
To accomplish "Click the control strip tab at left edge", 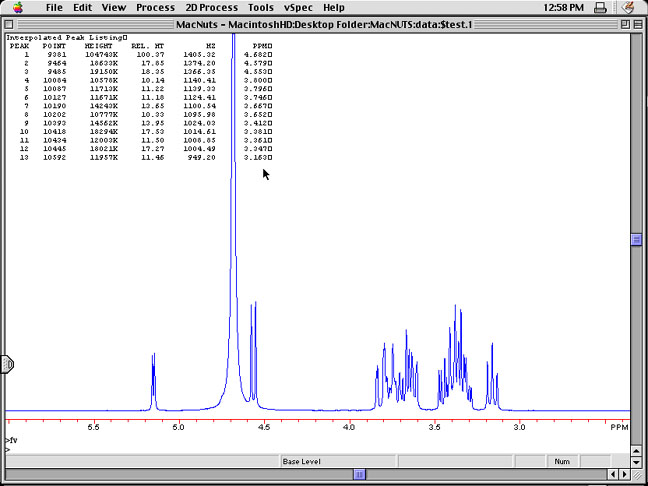I will [x=6, y=365].
